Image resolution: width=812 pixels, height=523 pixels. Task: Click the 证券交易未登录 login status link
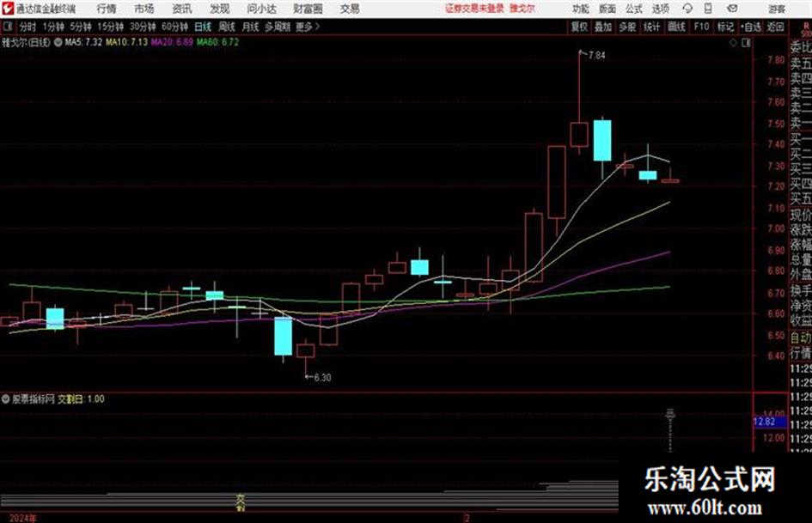click(x=474, y=9)
